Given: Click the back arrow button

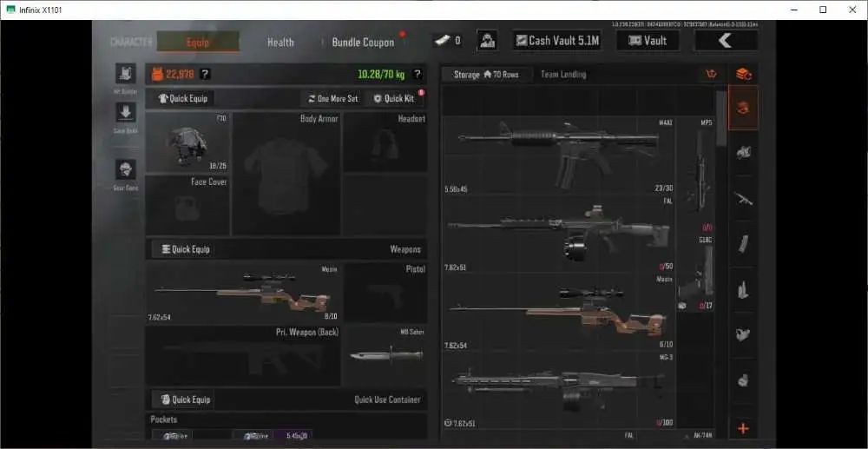Looking at the screenshot, I should click(x=726, y=41).
